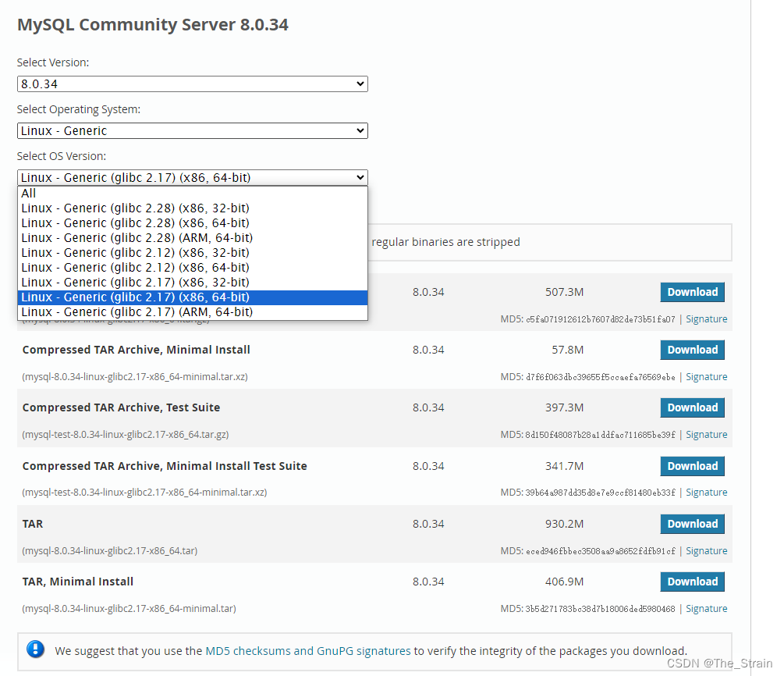Open Signature link for 406.9M TAR

(707, 609)
